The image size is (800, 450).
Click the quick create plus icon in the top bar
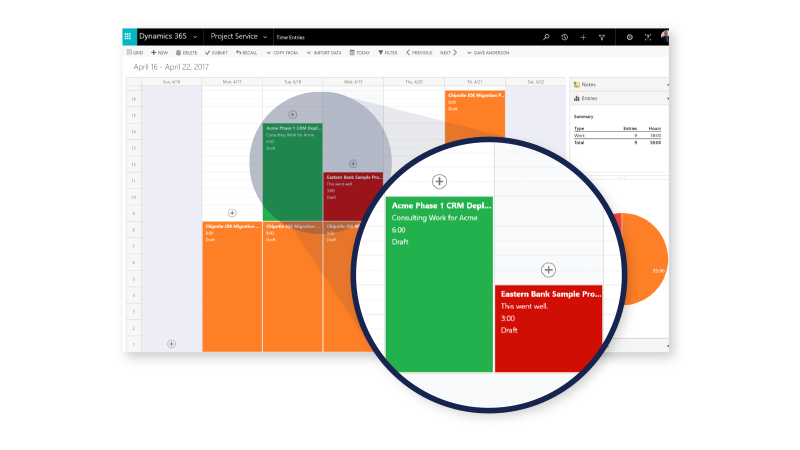click(583, 37)
